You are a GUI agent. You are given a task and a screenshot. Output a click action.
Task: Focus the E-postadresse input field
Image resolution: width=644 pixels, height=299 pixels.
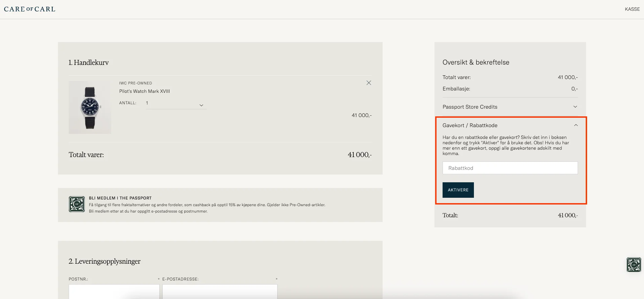(220, 292)
